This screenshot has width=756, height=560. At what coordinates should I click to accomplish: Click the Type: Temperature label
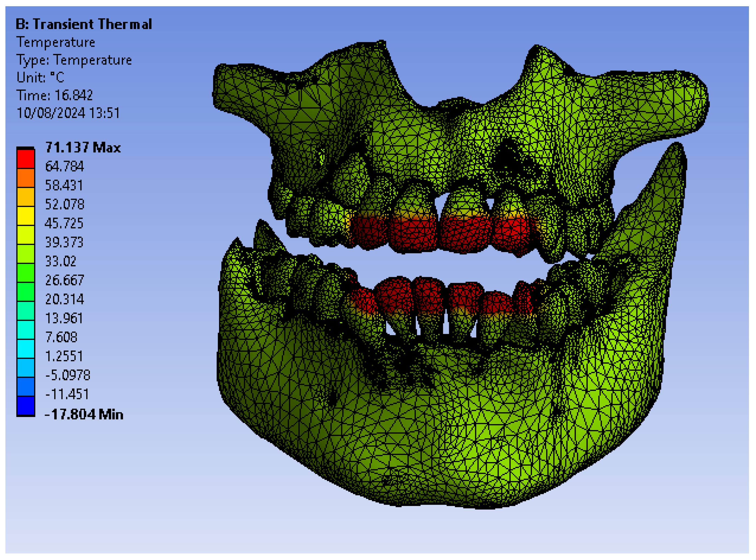[74, 60]
